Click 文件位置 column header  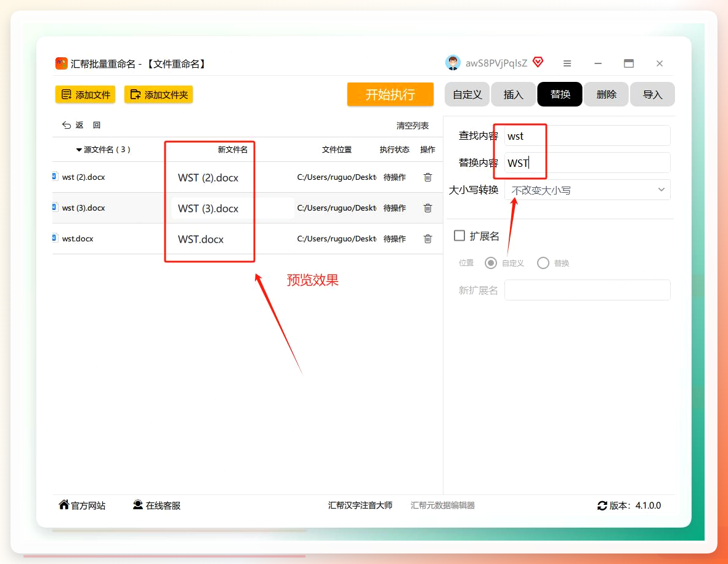pyautogui.click(x=337, y=150)
